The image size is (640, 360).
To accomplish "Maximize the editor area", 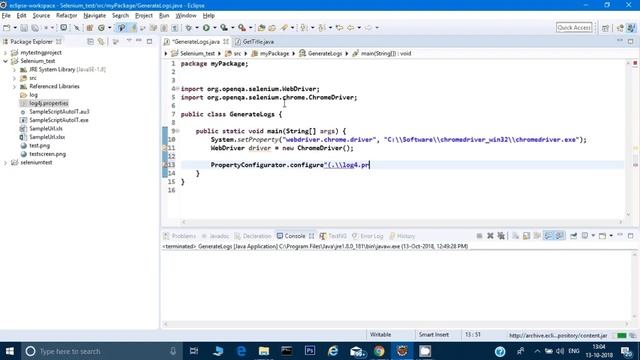I will pos(631,42).
